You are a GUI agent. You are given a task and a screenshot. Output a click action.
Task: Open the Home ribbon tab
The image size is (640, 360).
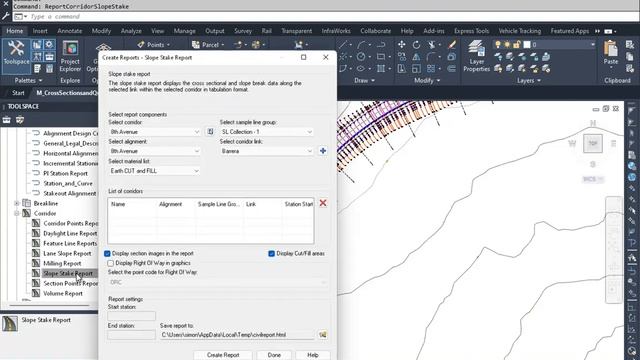click(15, 31)
